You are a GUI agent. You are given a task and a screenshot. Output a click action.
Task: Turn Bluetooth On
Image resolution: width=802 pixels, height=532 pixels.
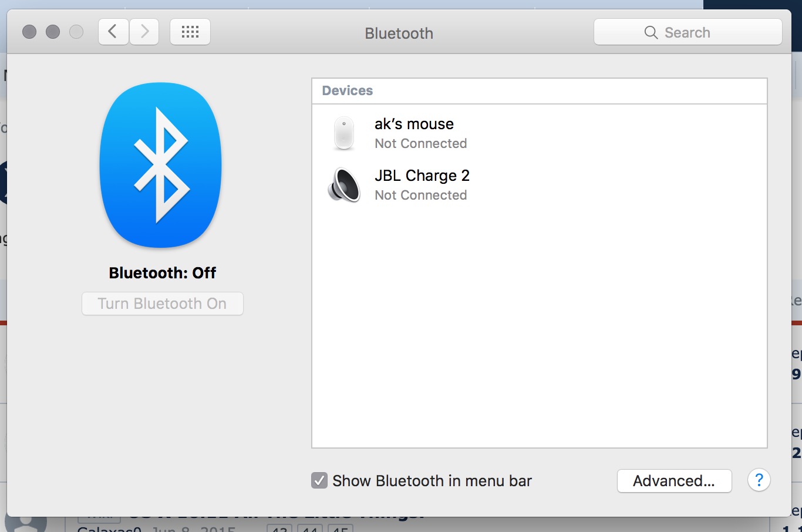click(163, 304)
